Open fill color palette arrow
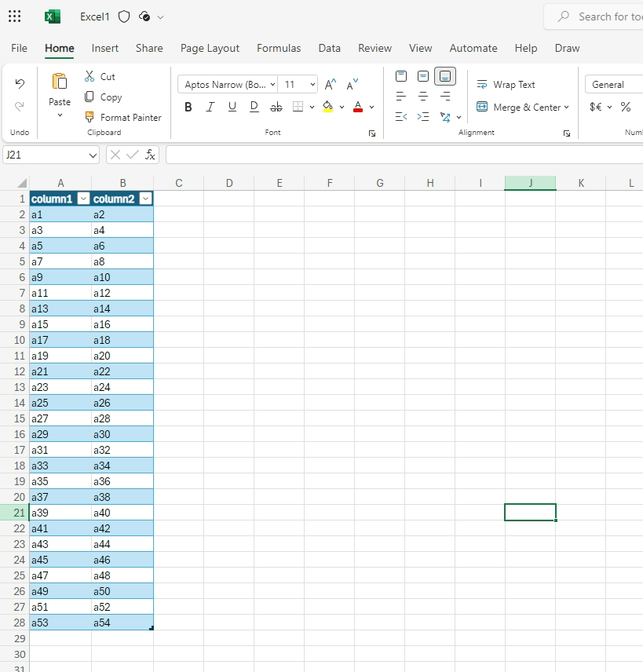The height and width of the screenshot is (672, 643). (342, 107)
